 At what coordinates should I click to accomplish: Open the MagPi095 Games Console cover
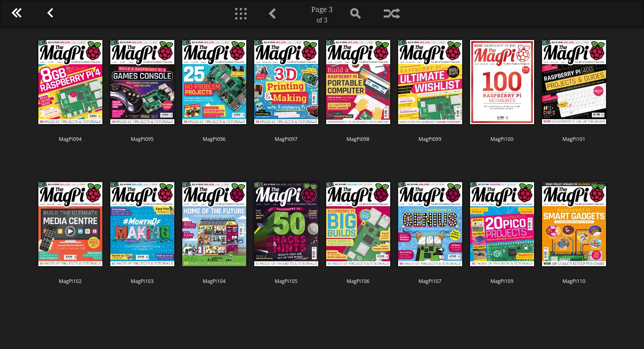[142, 82]
